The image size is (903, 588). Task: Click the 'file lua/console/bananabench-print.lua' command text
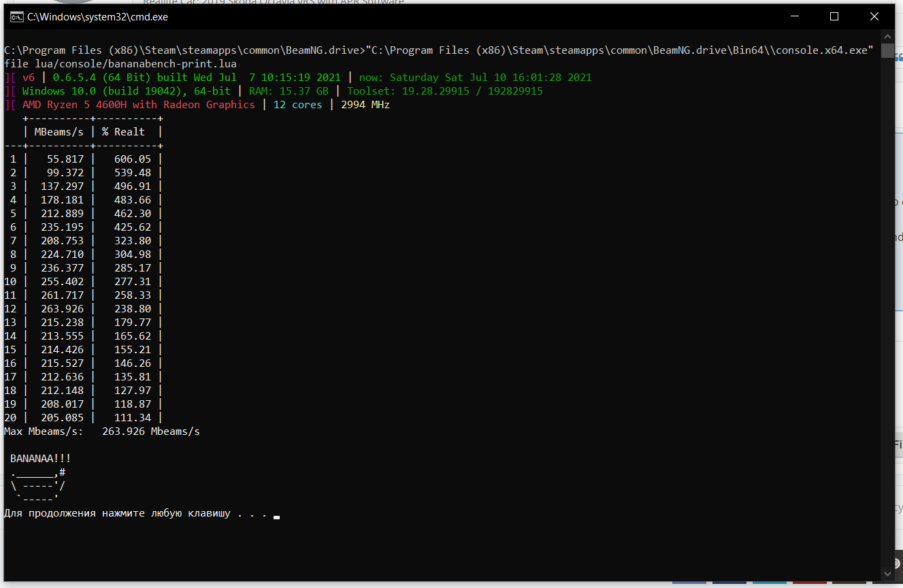(x=120, y=64)
